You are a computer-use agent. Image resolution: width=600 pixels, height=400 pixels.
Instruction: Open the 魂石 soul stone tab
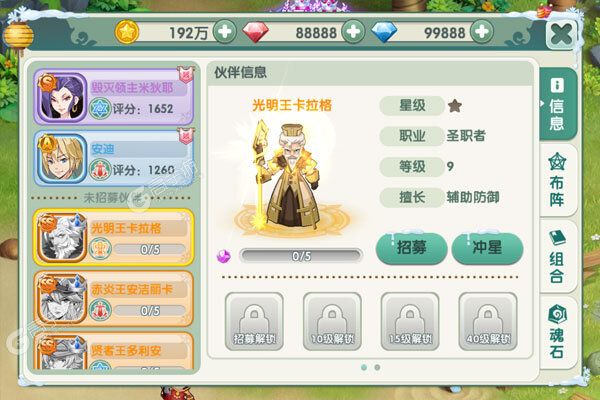tap(557, 331)
